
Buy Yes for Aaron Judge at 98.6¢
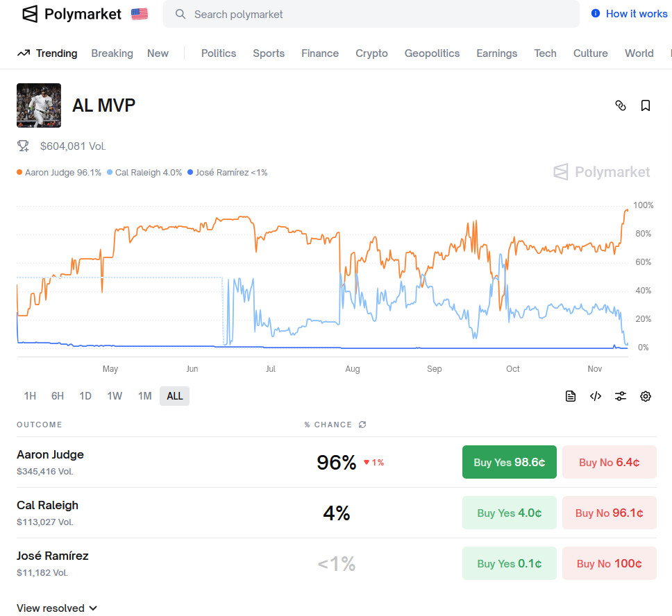pos(509,462)
